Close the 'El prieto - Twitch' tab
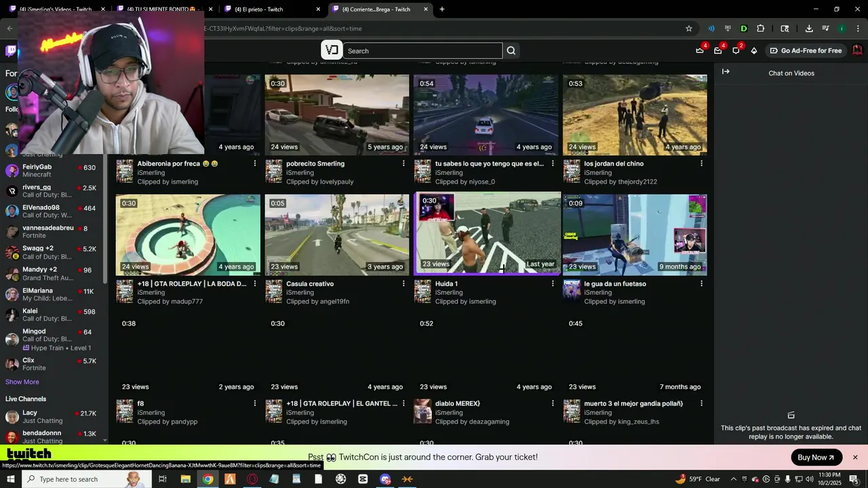 [x=318, y=9]
